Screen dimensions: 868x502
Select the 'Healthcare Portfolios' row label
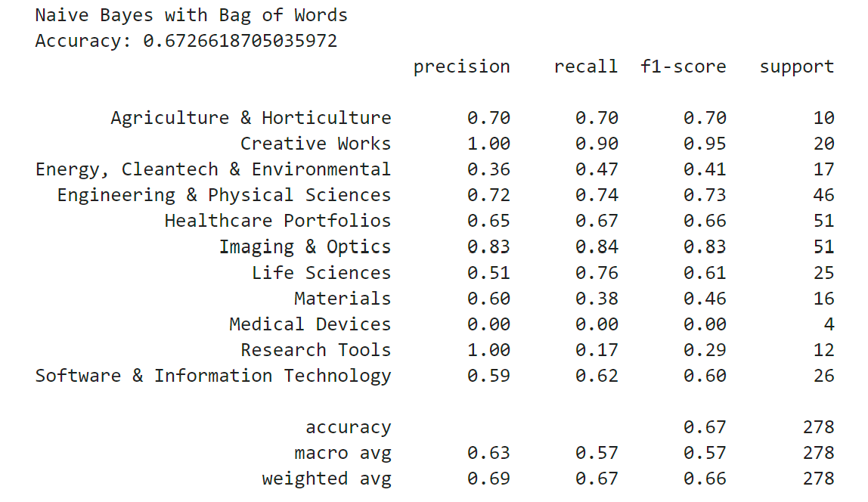277,221
